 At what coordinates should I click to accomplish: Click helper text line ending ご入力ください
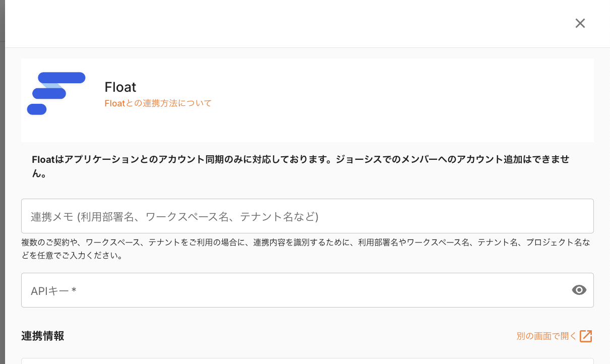tap(72, 256)
